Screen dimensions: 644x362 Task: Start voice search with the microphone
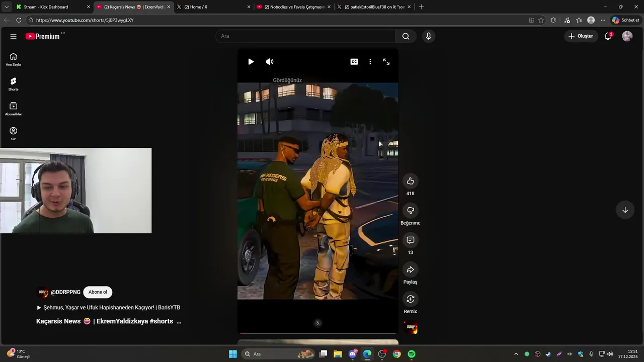(428, 36)
